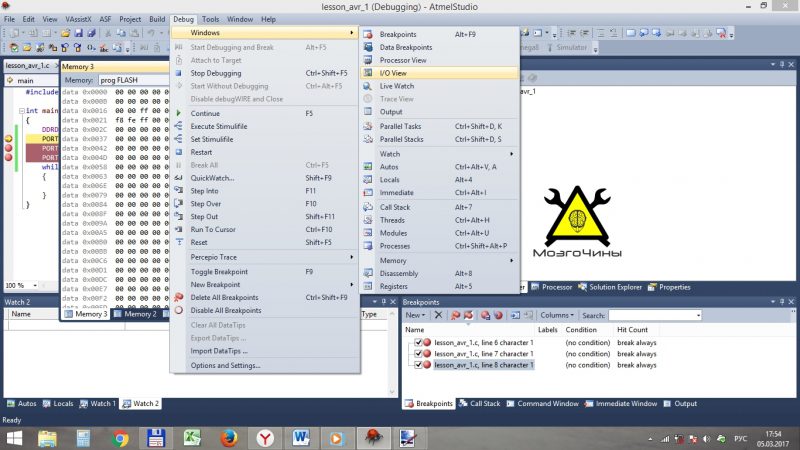Viewport: 800px width, 450px height.
Task: Click the Run To Cursor icon
Action: (x=179, y=230)
